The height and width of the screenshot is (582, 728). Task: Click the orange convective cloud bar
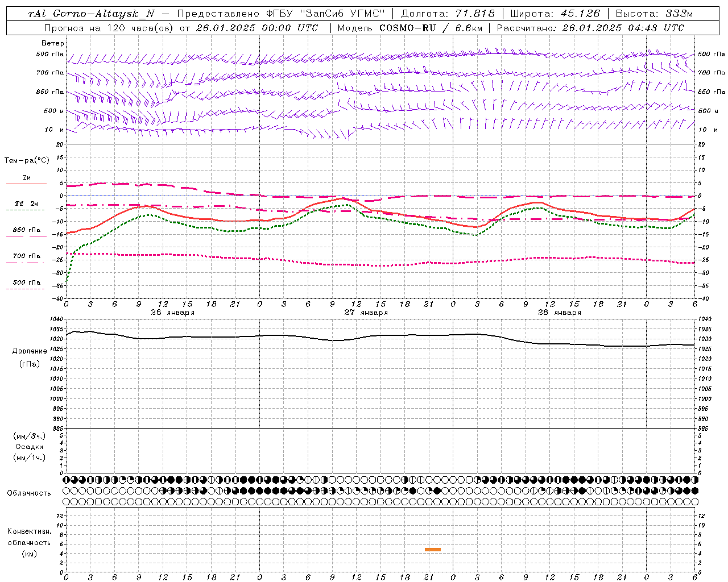click(433, 549)
